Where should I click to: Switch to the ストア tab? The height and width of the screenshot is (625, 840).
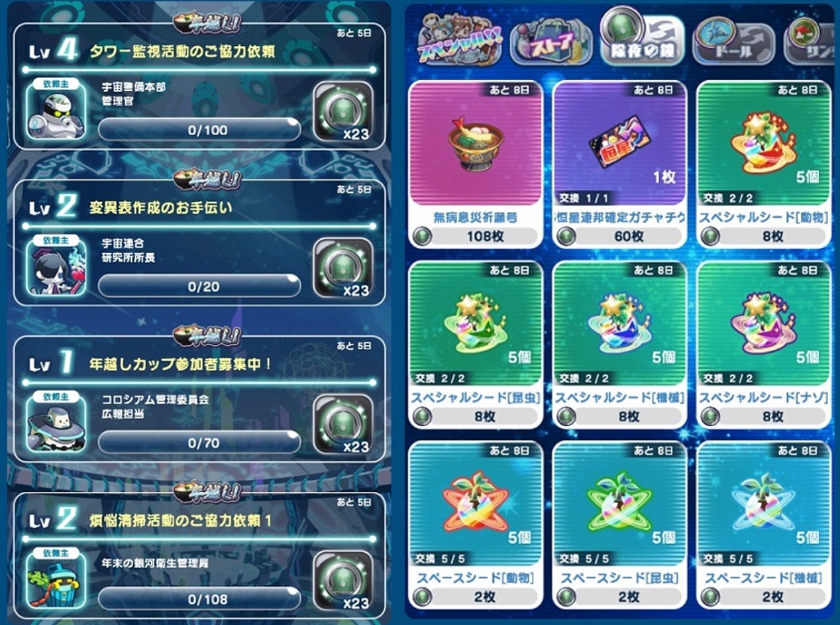pyautogui.click(x=551, y=42)
